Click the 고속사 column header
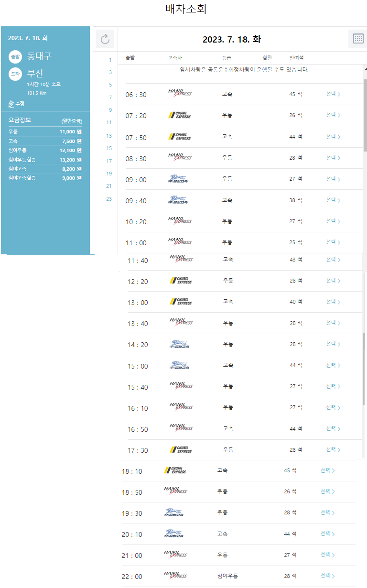This screenshot has width=367, height=588. [175, 58]
